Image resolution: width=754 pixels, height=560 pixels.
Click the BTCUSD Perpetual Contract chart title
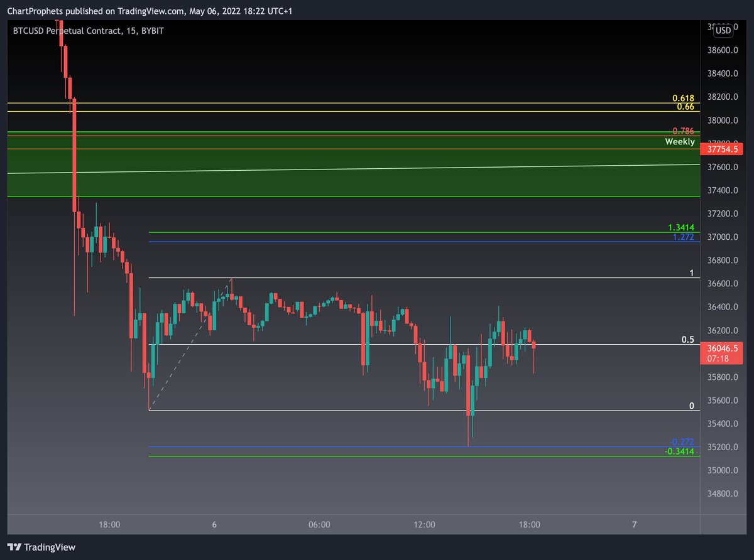[x=89, y=30]
